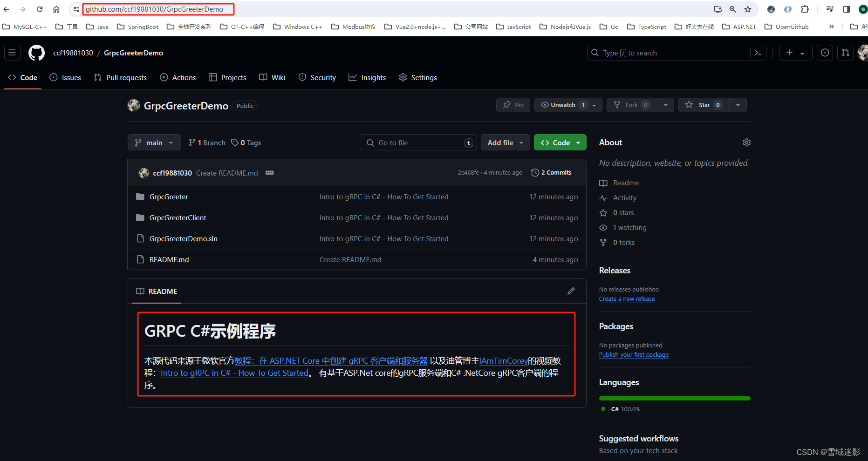Switch to the Actions tab
868x461 pixels.
(178, 78)
